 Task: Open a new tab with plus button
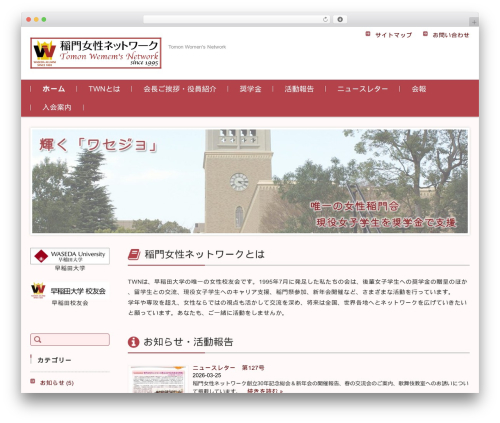474,22
